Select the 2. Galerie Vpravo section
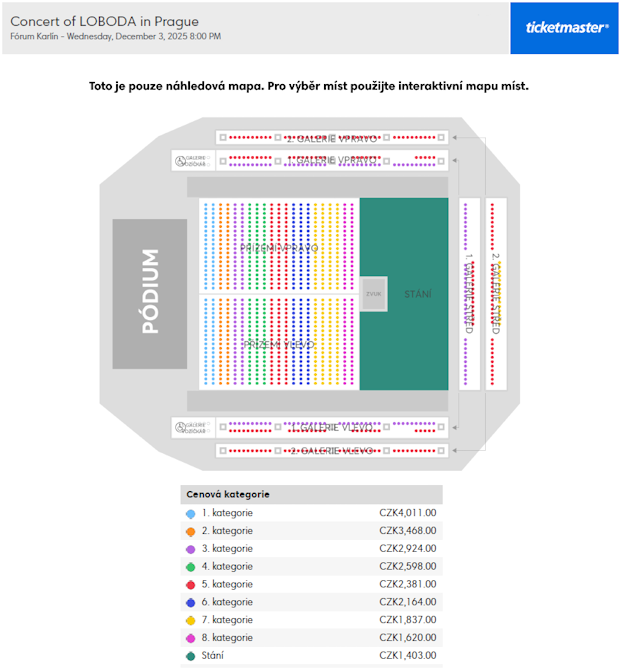Screen dimensions: 621x670 [333, 138]
